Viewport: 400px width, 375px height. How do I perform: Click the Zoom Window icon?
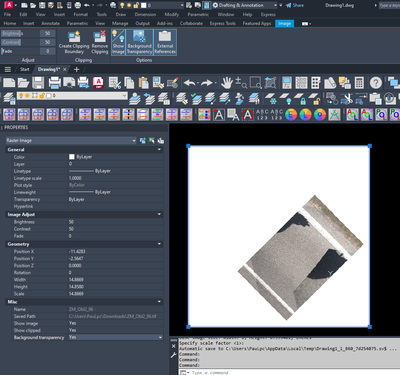coord(256,83)
